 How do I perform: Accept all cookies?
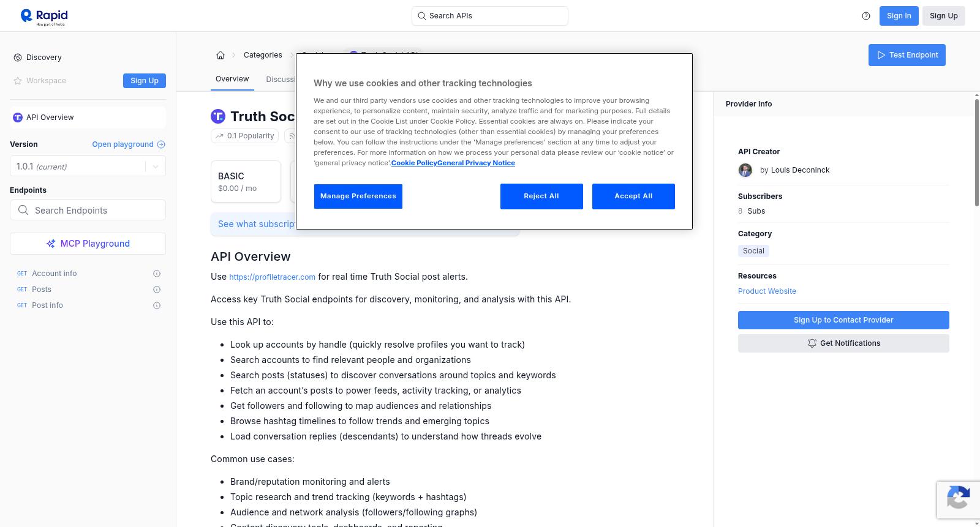click(x=633, y=196)
